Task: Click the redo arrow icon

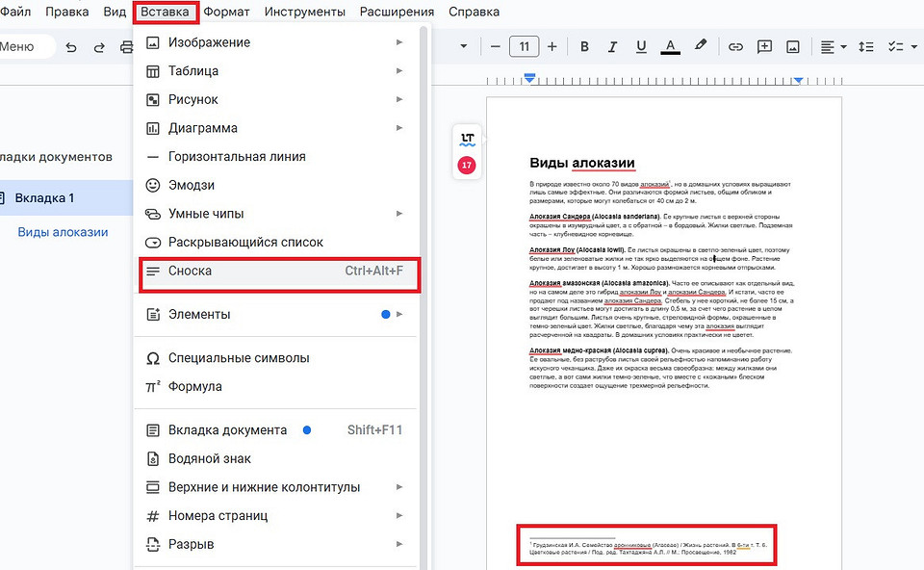Action: tap(99, 47)
